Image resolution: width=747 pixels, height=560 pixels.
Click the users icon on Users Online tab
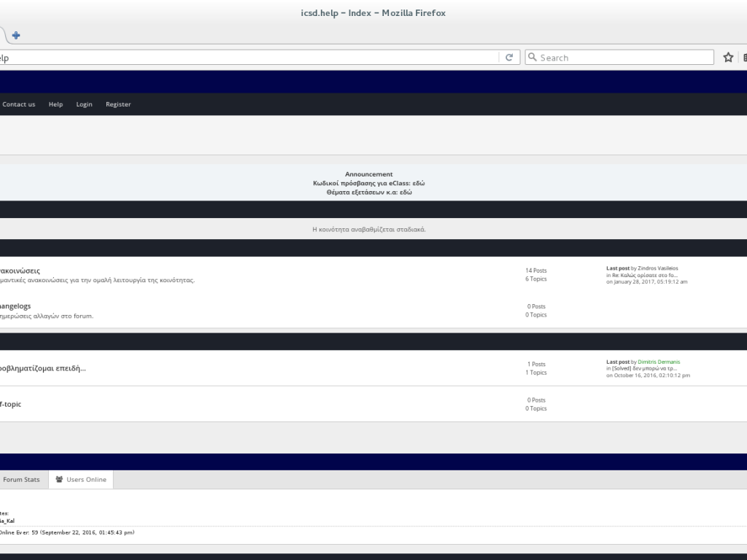58,480
